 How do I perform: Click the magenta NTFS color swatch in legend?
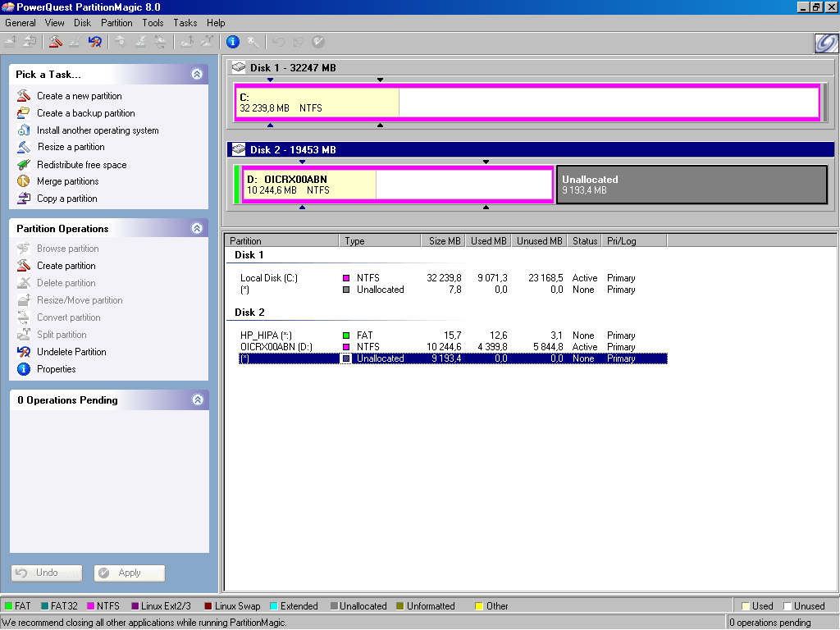[90, 606]
